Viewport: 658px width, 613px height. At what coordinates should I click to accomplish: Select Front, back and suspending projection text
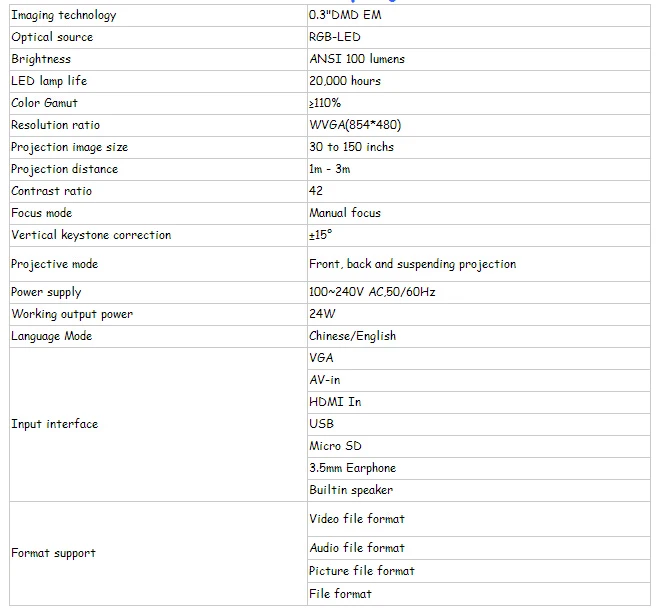pyautogui.click(x=413, y=264)
